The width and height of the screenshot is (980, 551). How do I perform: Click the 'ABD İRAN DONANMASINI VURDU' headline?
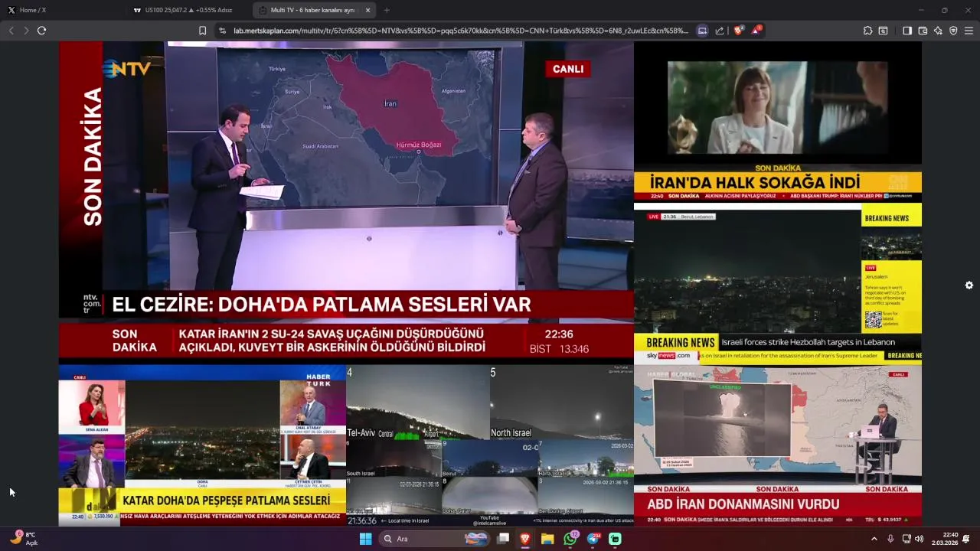point(743,504)
